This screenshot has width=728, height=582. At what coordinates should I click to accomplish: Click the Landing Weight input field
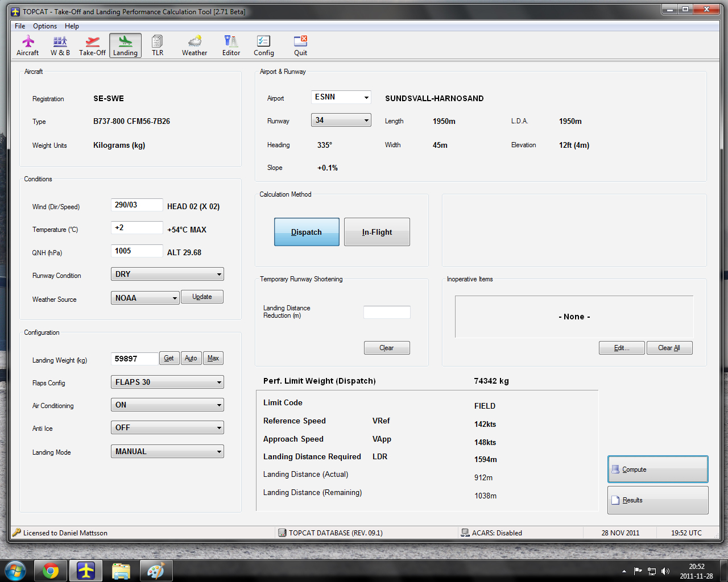tap(134, 359)
